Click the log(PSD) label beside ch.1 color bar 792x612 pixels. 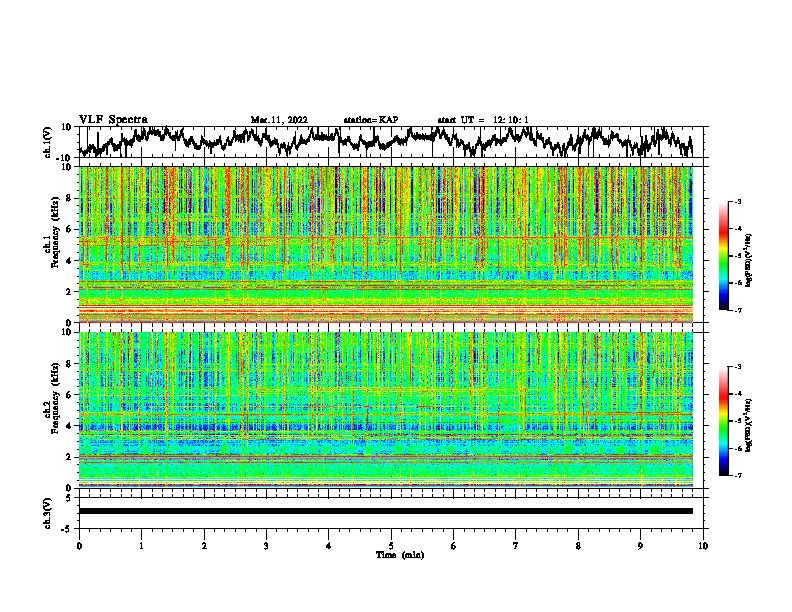[749, 260]
